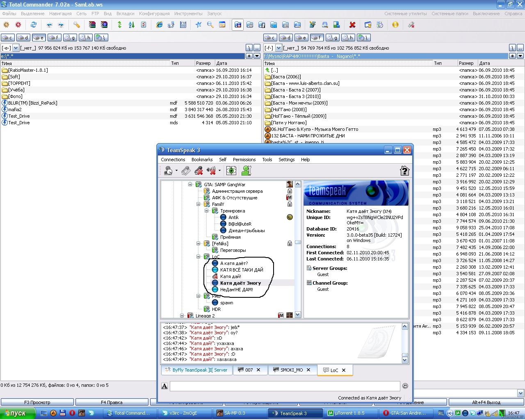
Task: Open contacts icon with wrench in TeamSpeak
Action: 247,171
